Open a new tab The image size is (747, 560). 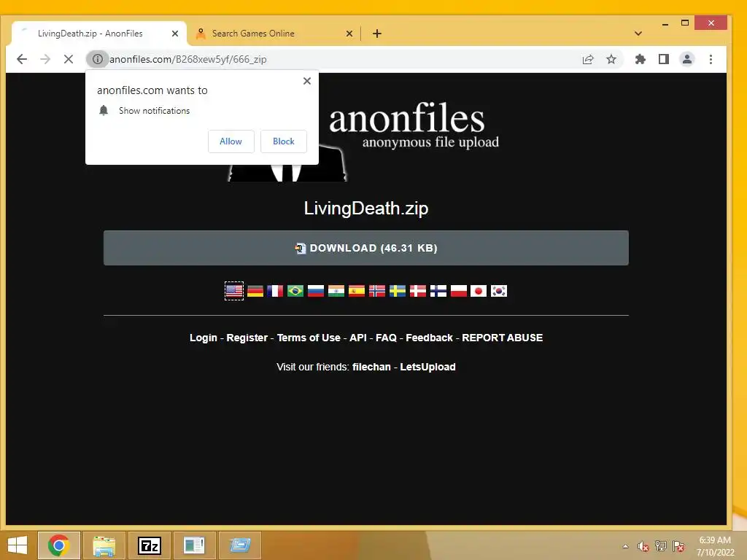(x=377, y=34)
